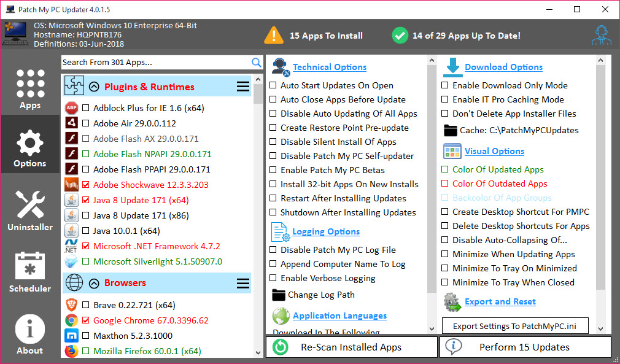Click download options scrollbar up arrow
This screenshot has width=620, height=364.
coord(600,61)
